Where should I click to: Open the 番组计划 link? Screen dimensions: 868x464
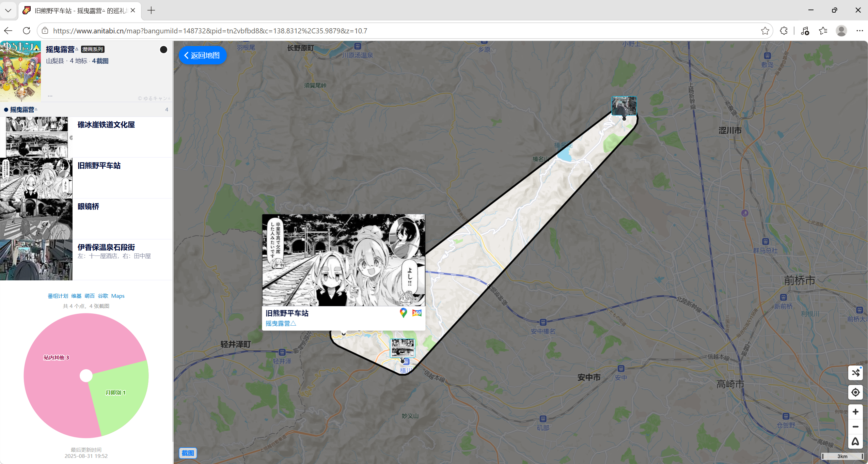58,296
